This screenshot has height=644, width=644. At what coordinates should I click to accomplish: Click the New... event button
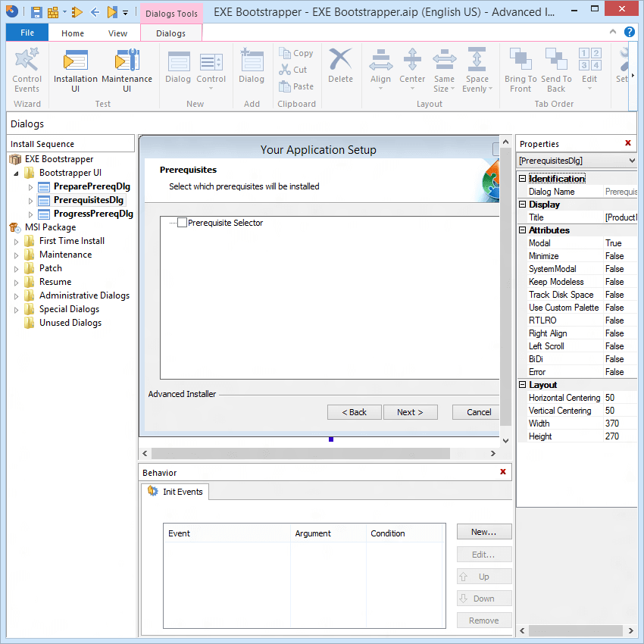click(484, 532)
